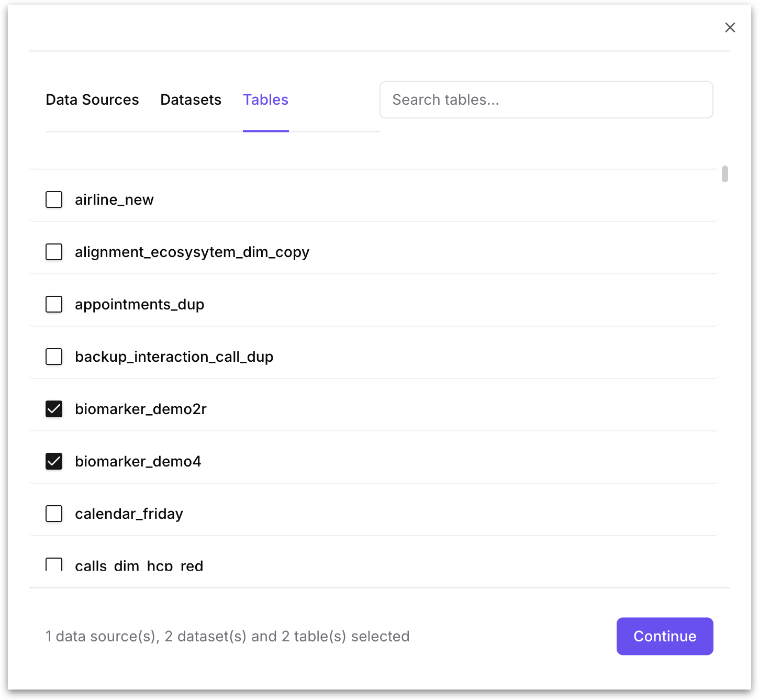Tick the calls_dim_hcp_red checkbox

tap(54, 564)
